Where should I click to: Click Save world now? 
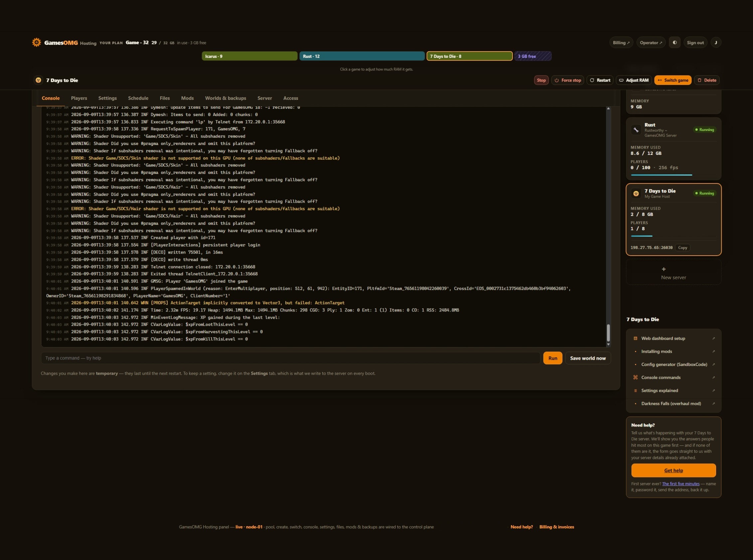(588, 358)
